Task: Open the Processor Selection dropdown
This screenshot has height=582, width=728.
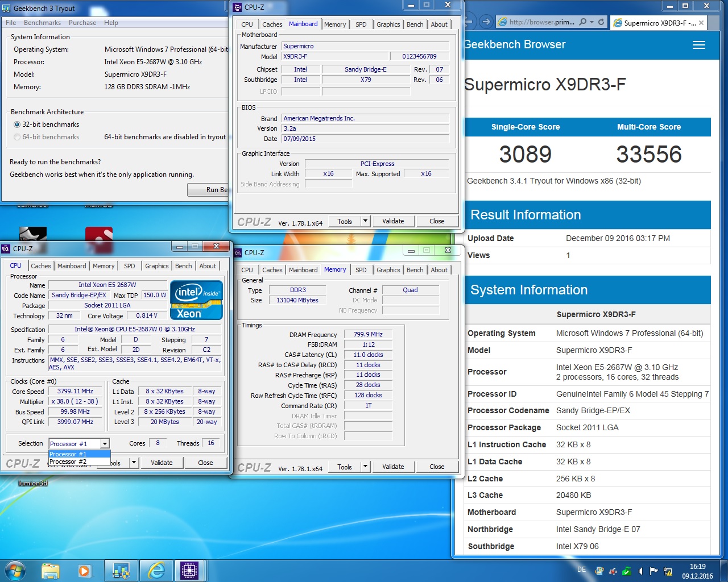Action: pyautogui.click(x=105, y=444)
